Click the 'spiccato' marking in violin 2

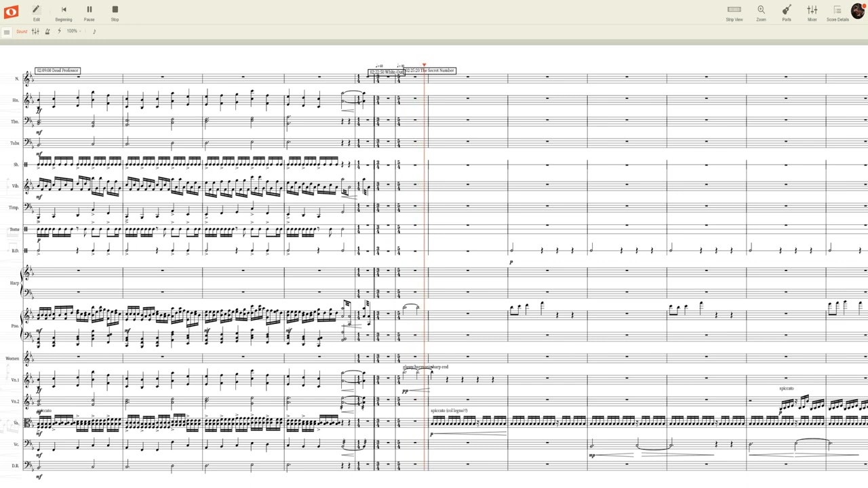coord(787,388)
